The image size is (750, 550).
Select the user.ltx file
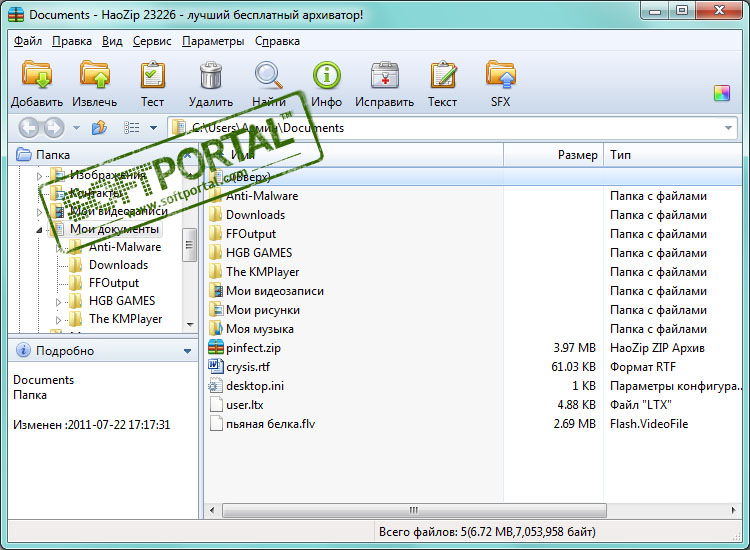pos(244,405)
